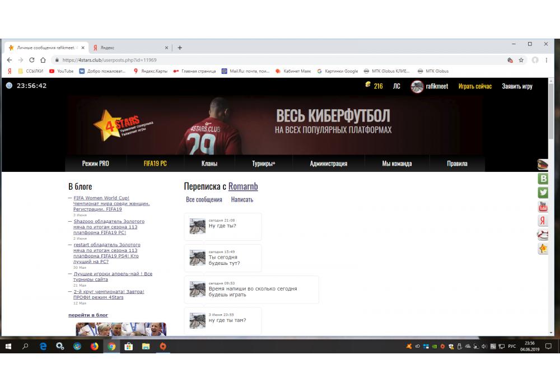The image size is (560, 392).
Task: Open the Картинки Google bookmark
Action: [x=338, y=71]
